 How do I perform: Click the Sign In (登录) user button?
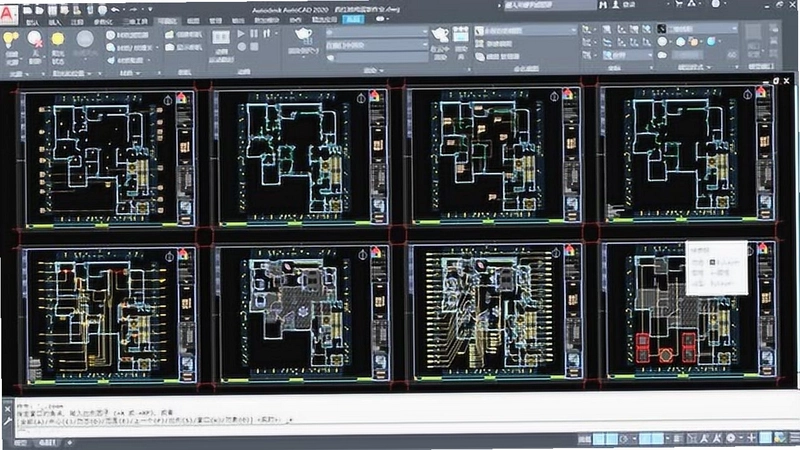(624, 5)
